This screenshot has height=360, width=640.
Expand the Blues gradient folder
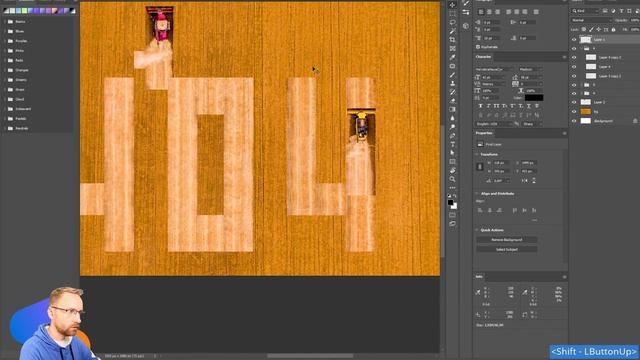tap(4, 31)
